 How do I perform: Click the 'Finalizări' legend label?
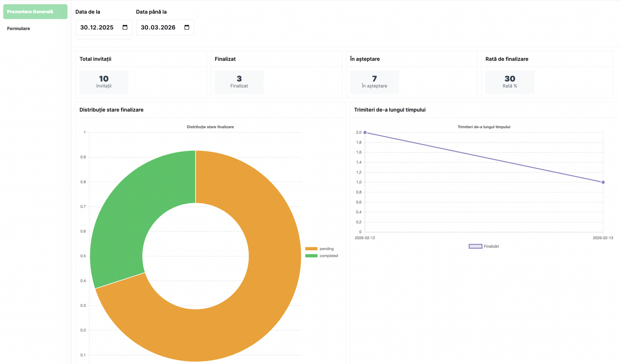pyautogui.click(x=491, y=246)
